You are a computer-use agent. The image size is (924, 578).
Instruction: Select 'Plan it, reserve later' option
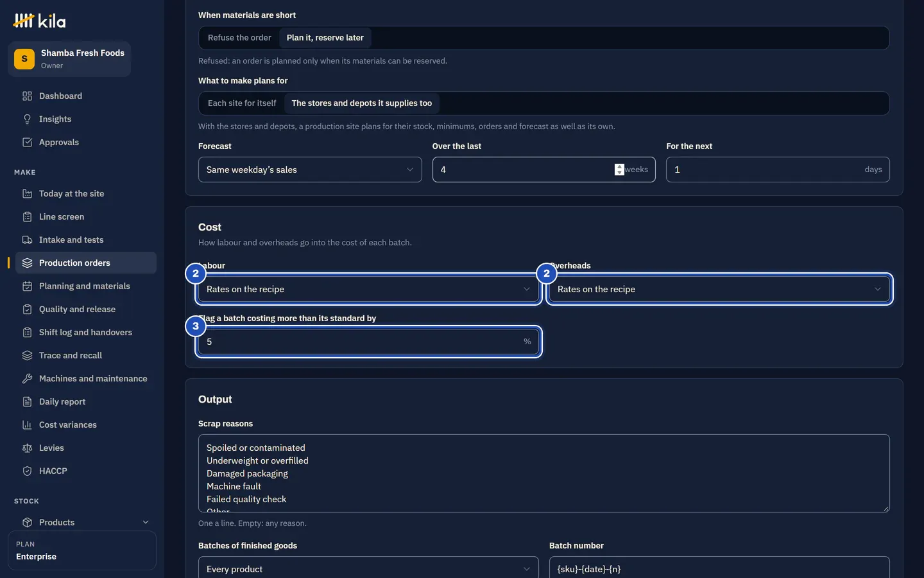pyautogui.click(x=325, y=38)
